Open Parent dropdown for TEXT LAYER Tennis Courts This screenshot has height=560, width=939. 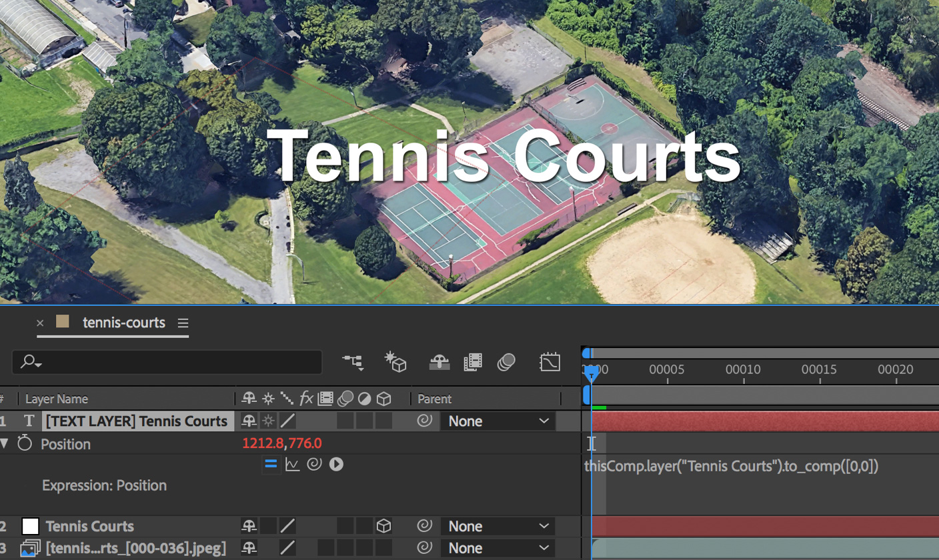[498, 421]
